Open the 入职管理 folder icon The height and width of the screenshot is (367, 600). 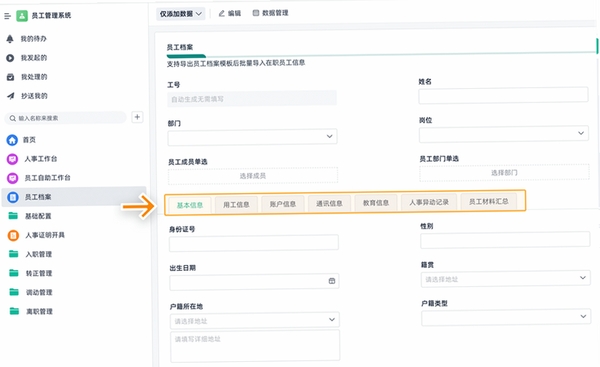(14, 254)
